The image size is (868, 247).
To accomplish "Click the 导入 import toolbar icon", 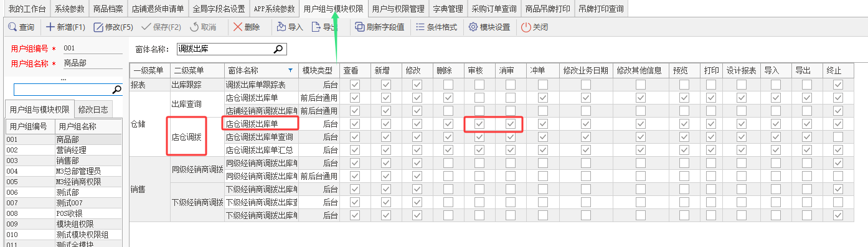I will pyautogui.click(x=281, y=27).
